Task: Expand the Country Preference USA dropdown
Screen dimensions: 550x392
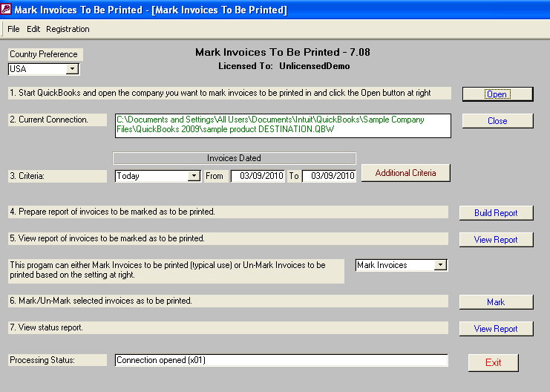Action: click(72, 69)
